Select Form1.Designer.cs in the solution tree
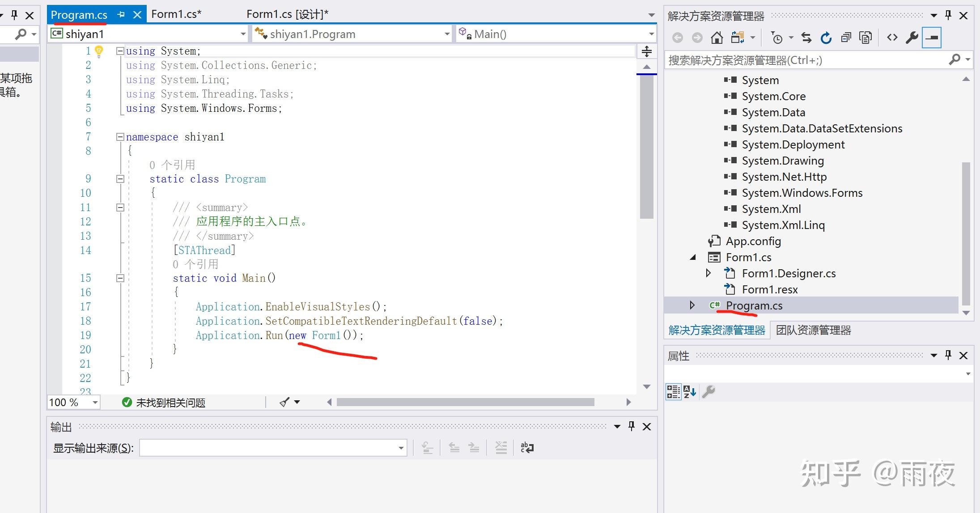This screenshot has height=513, width=980. (788, 273)
